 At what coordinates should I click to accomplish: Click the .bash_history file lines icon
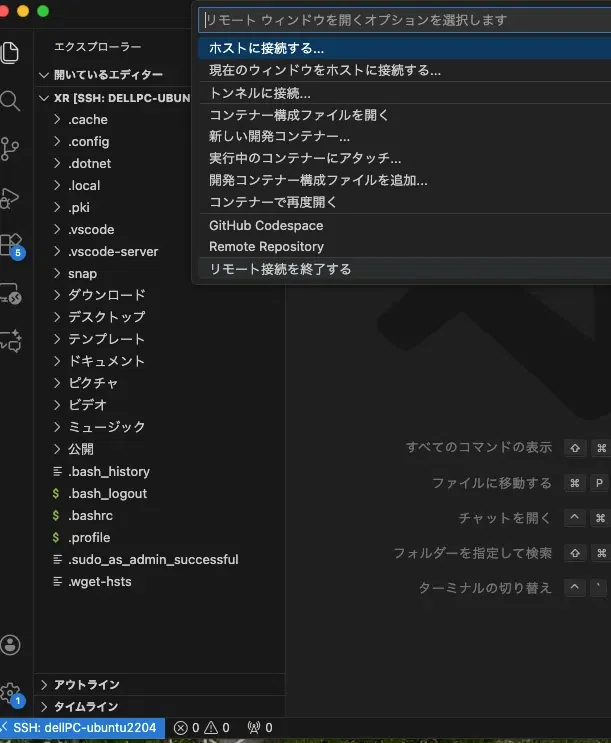tap(57, 471)
